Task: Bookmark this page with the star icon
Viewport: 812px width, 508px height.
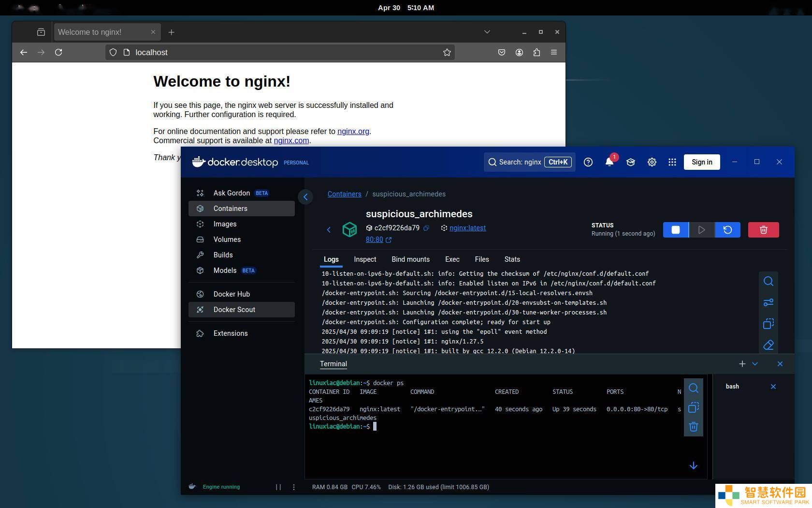Action: pos(447,52)
